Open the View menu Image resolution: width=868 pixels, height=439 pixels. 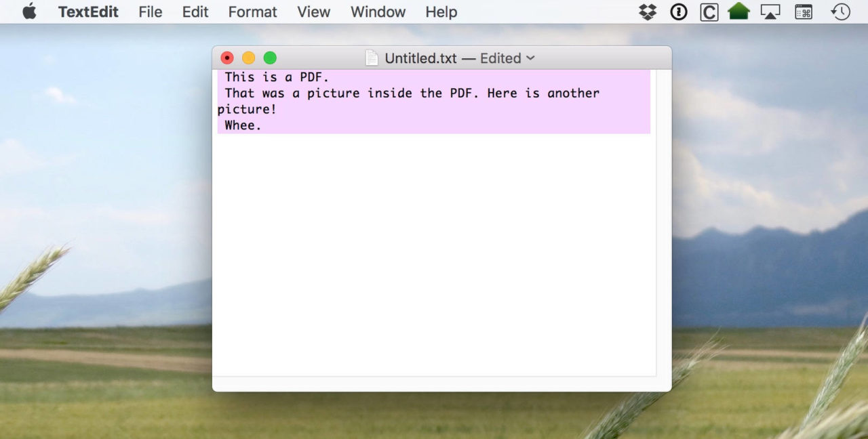pos(314,12)
